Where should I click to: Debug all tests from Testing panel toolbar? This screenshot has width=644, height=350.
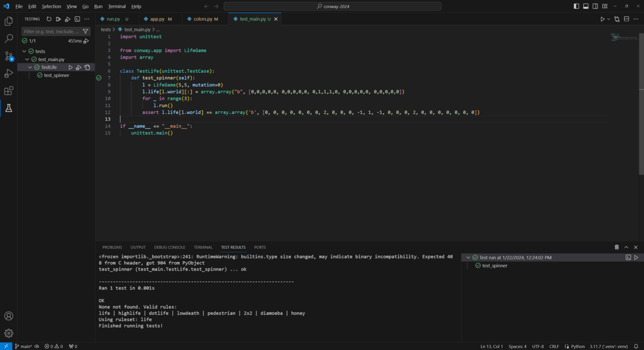(67, 18)
